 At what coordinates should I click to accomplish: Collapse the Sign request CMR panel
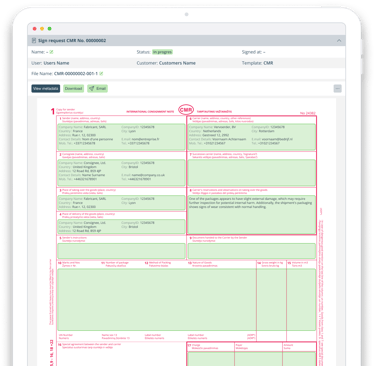[339, 41]
